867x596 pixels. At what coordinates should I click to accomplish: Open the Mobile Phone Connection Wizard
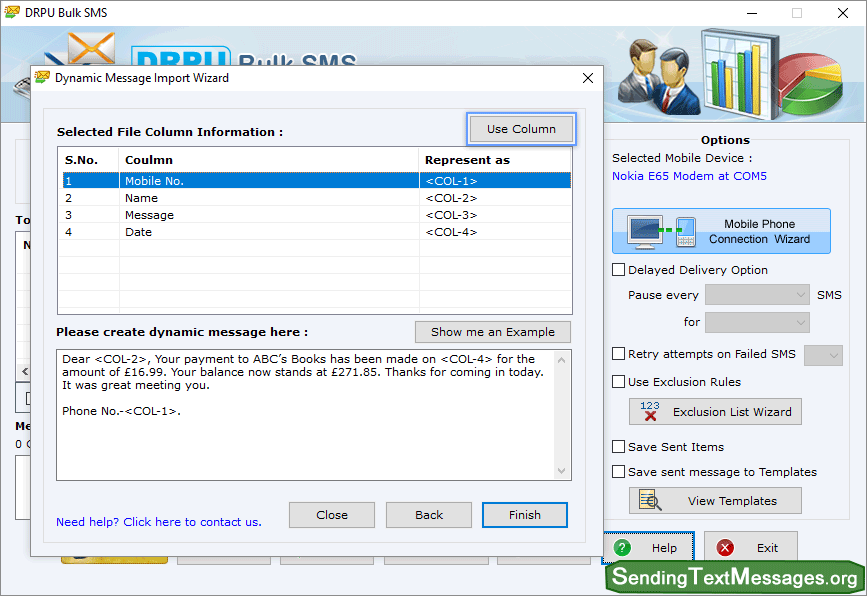[721, 231]
